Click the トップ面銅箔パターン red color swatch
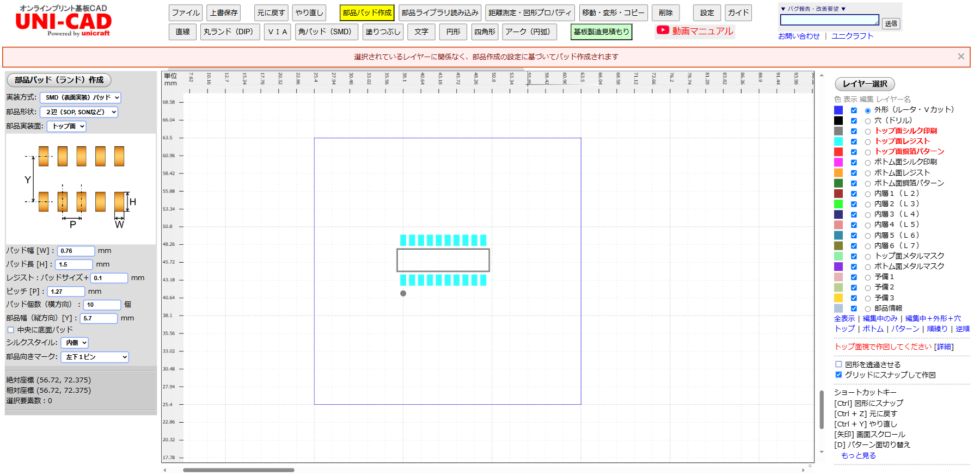980x476 pixels. tap(838, 152)
